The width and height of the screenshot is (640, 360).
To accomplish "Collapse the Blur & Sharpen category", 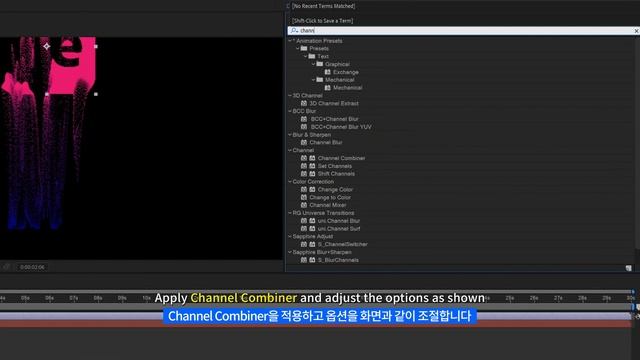I will point(290,135).
